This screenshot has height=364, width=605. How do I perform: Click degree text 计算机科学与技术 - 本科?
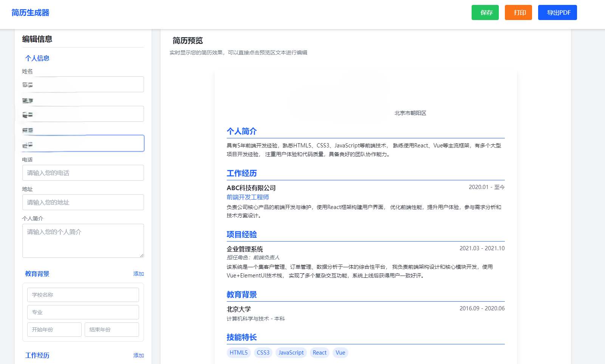pyautogui.click(x=256, y=319)
